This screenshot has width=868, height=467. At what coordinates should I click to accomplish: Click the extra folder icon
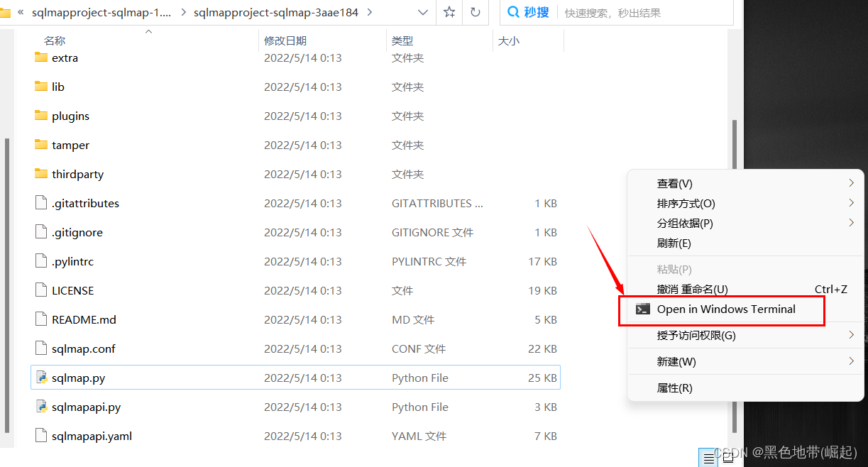click(x=40, y=57)
